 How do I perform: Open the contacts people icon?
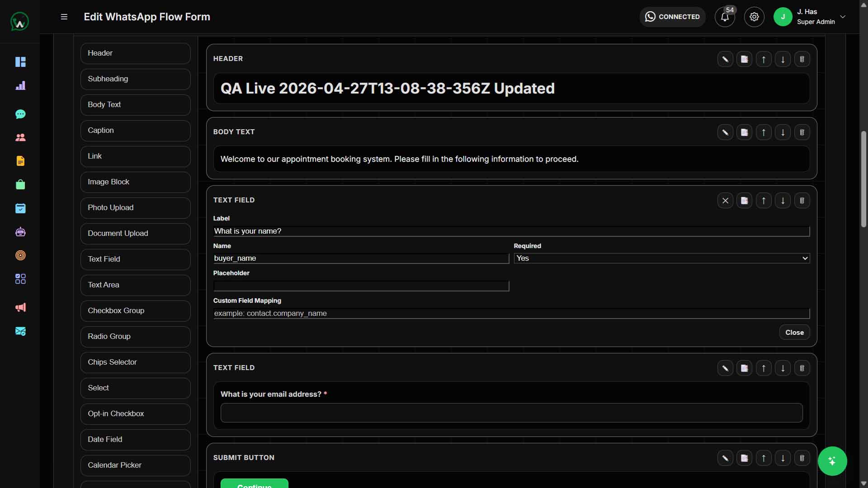coord(20,137)
